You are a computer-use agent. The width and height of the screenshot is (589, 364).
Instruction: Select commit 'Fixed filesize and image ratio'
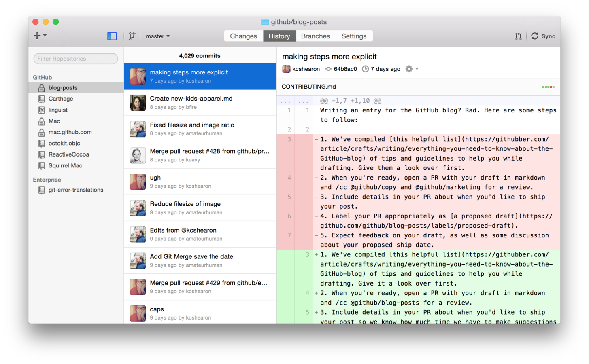point(200,129)
